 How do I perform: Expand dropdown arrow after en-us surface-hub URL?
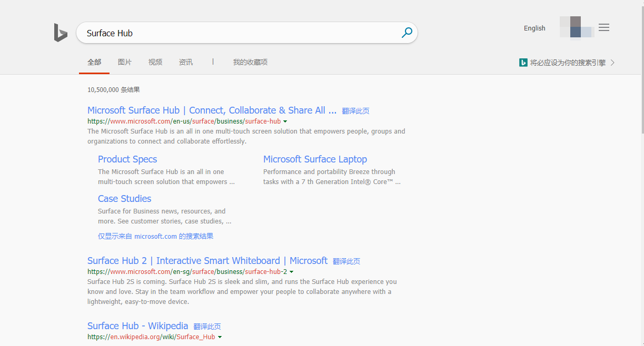point(285,121)
